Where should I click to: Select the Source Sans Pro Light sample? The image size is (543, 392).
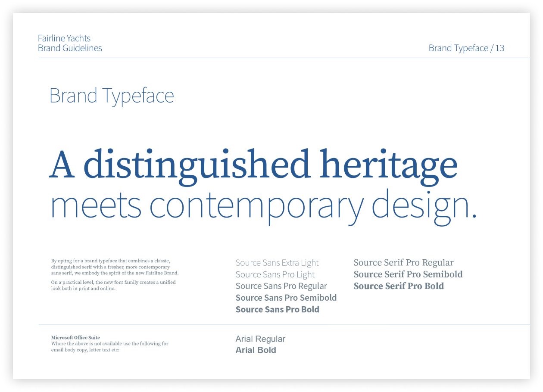coord(275,274)
